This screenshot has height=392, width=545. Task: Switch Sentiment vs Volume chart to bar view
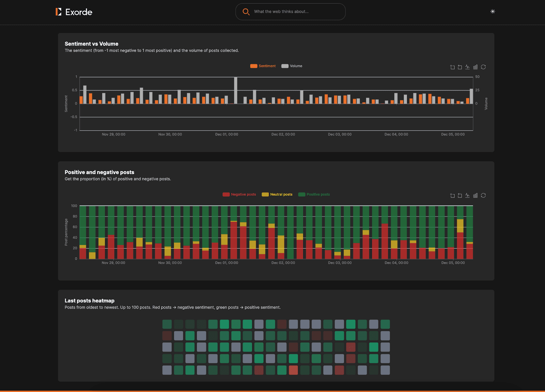point(475,67)
